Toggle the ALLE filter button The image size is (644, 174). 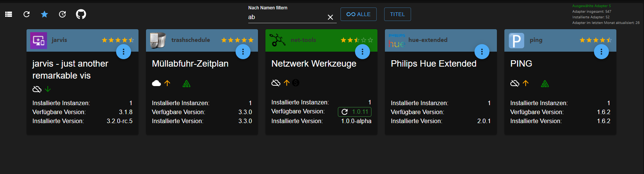pyautogui.click(x=358, y=14)
